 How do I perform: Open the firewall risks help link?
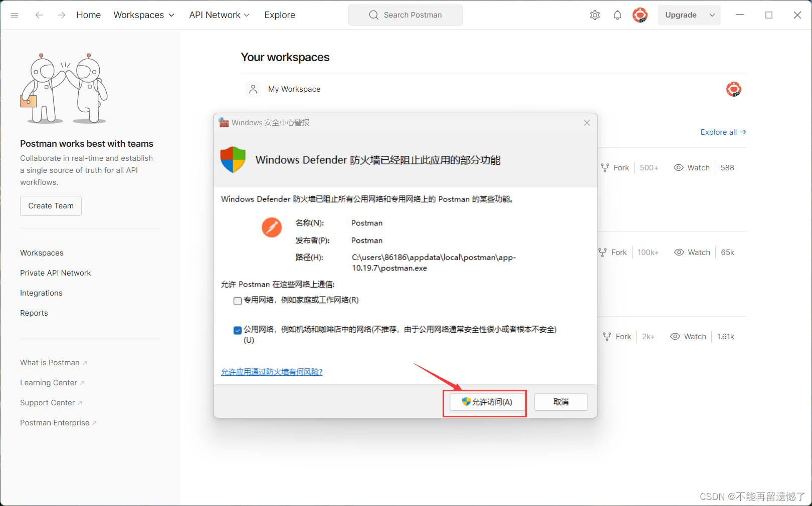click(272, 372)
